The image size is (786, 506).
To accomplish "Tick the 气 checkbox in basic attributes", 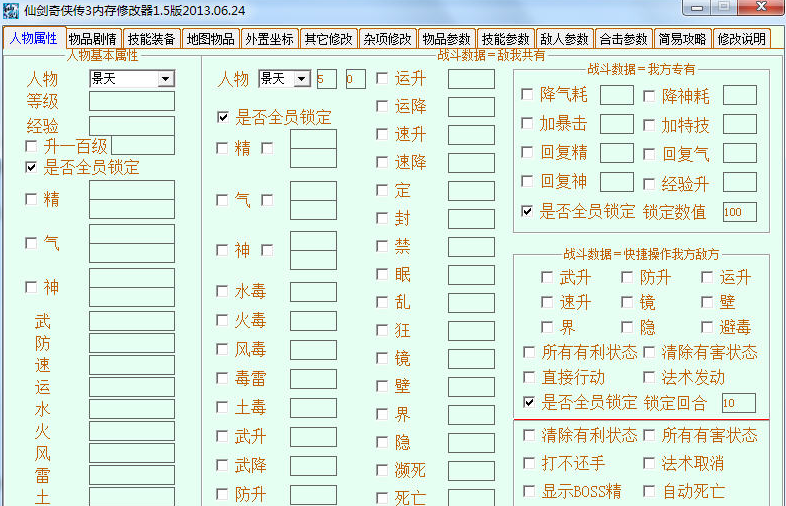I will (x=31, y=243).
